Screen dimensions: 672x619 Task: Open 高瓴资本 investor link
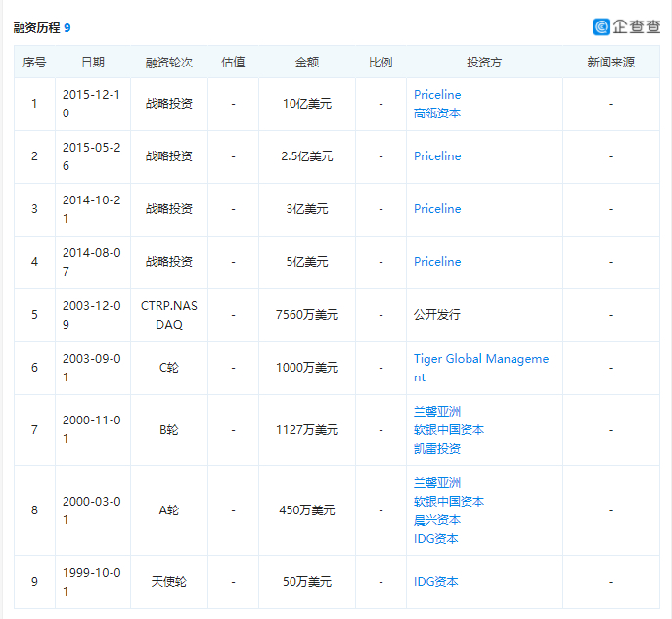pyautogui.click(x=436, y=113)
